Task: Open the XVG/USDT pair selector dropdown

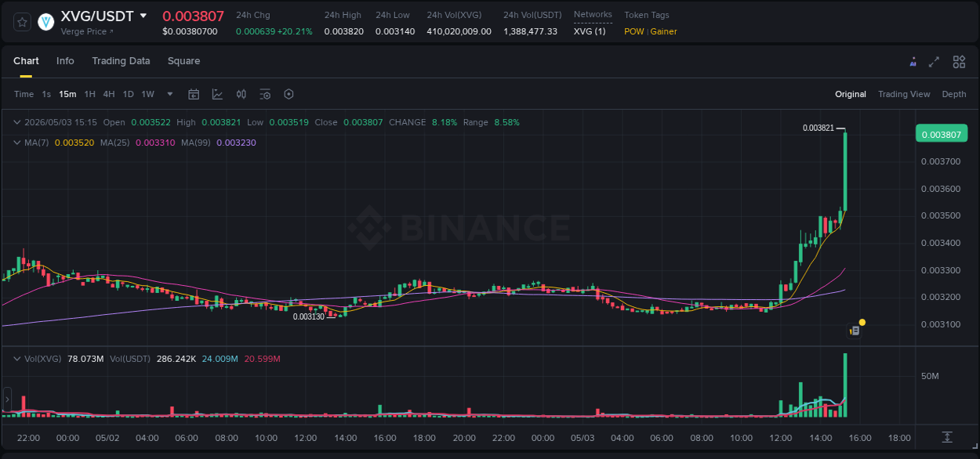Action: tap(143, 16)
